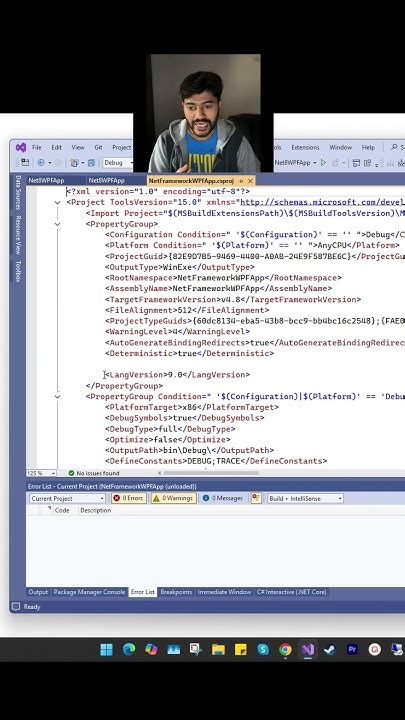Click the Navigate Backward arrow icon
Screen dimensions: 405x720
pyautogui.click(x=41, y=163)
